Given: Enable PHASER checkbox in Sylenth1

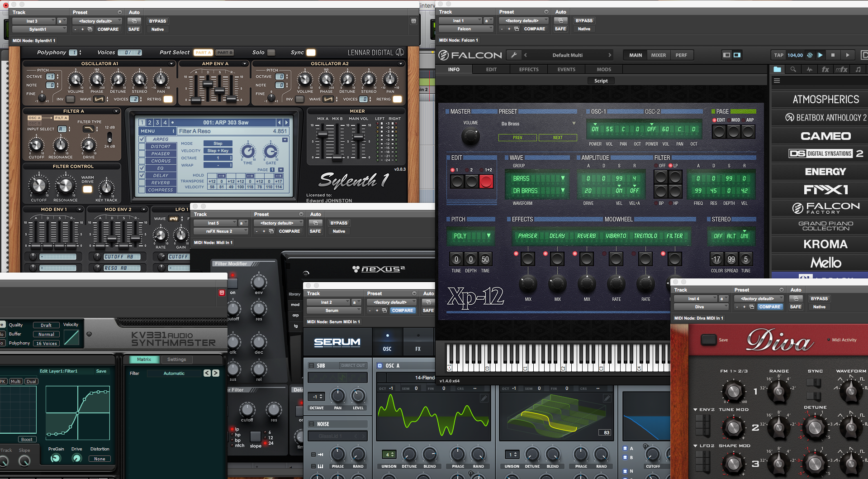Looking at the screenshot, I should coord(142,154).
